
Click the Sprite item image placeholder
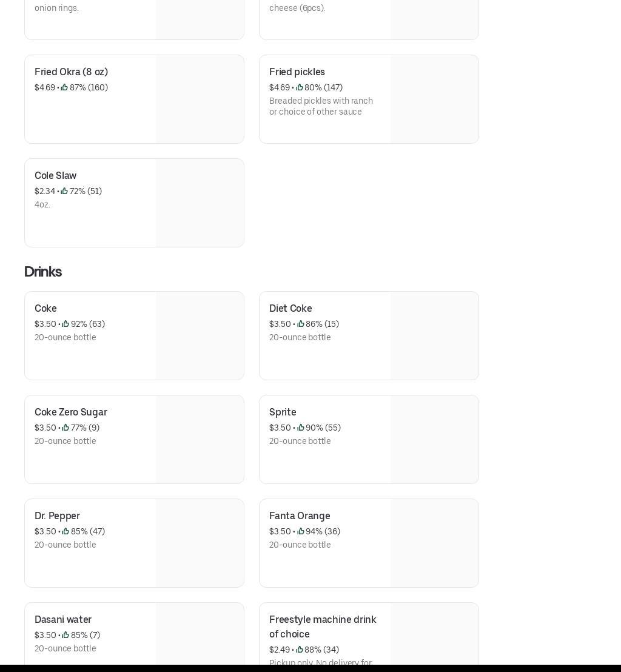pyautogui.click(x=434, y=439)
